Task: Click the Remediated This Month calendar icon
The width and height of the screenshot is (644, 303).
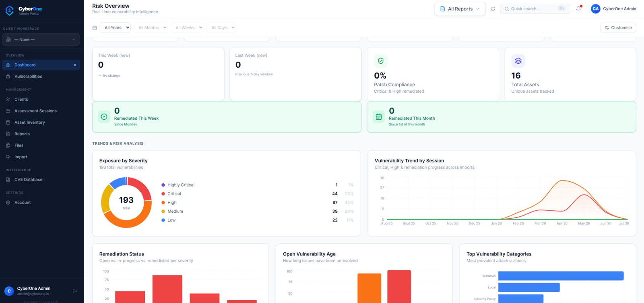Action: [x=379, y=116]
